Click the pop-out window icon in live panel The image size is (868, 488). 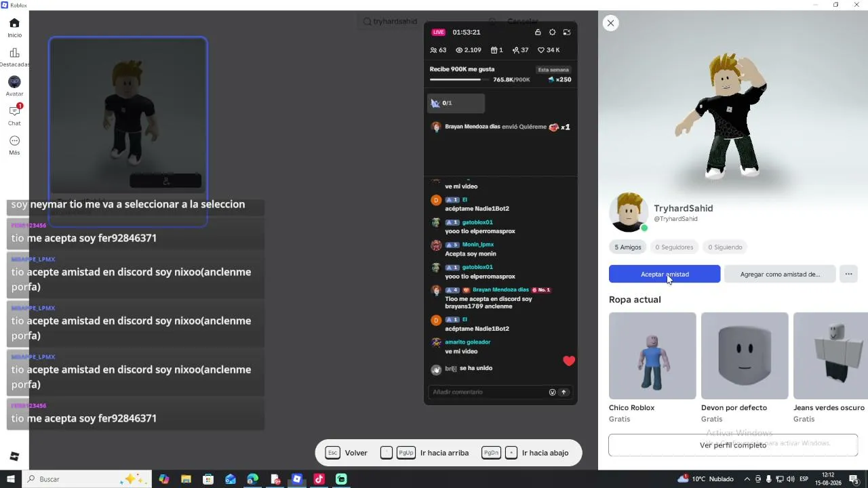pos(567,32)
